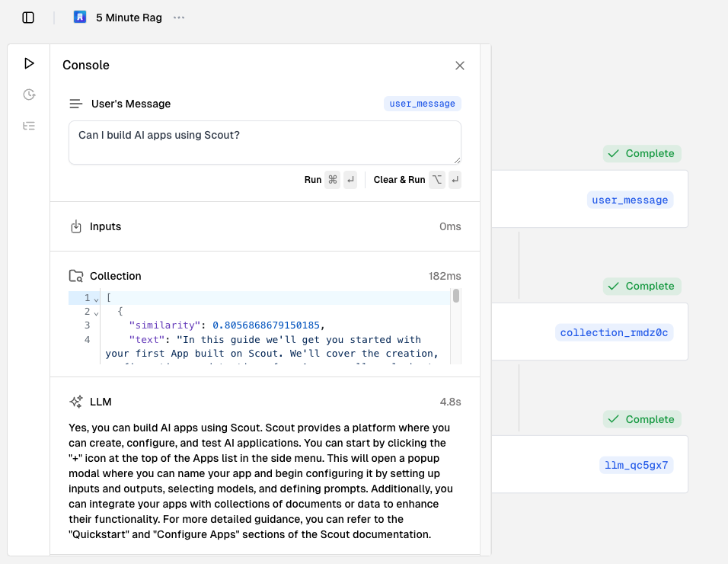Select the llm_qc5gx7 node tag
This screenshot has height=564, width=728.
click(636, 465)
